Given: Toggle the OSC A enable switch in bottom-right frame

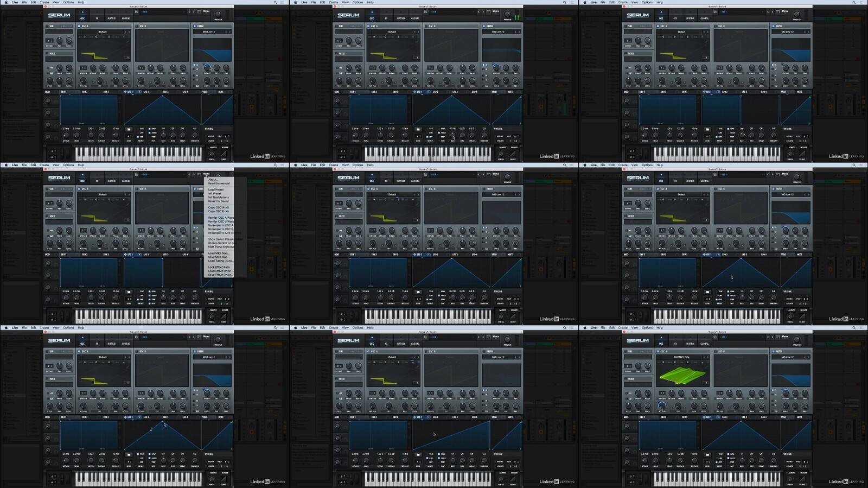Looking at the screenshot, I should click(658, 351).
